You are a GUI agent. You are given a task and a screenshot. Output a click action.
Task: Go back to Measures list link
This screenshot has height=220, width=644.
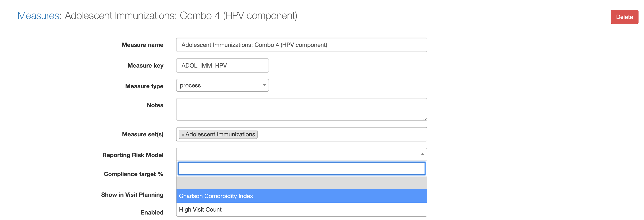38,16
